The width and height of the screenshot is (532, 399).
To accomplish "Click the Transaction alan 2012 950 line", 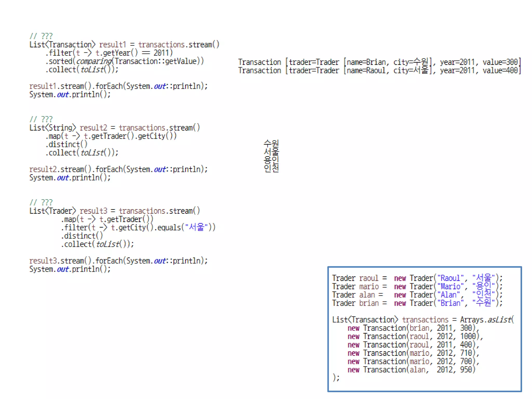I will point(411,370).
